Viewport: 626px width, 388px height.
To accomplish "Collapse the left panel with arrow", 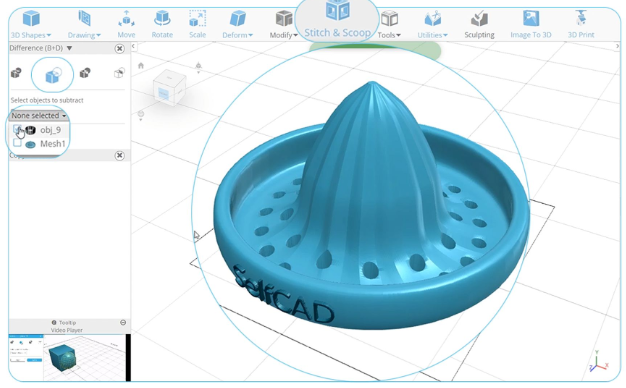I will click(x=134, y=47).
